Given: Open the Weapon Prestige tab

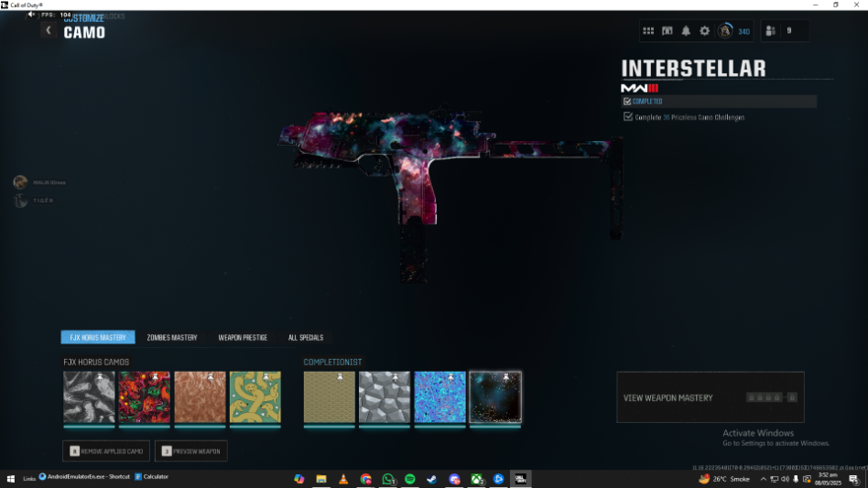Looking at the screenshot, I should pos(243,337).
